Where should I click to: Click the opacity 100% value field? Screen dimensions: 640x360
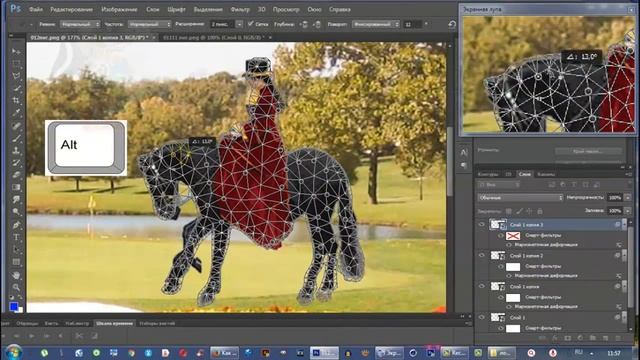coord(616,198)
